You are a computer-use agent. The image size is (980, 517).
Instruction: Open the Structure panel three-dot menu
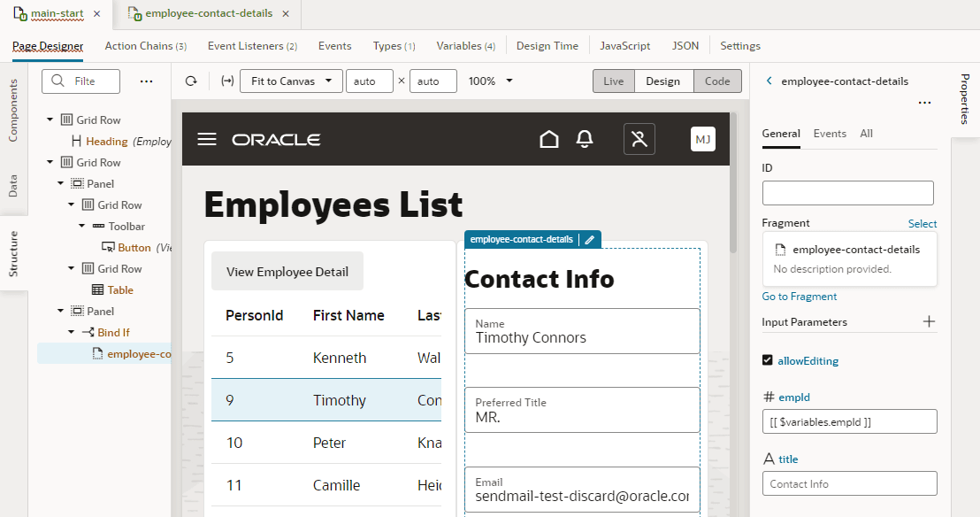(x=146, y=81)
